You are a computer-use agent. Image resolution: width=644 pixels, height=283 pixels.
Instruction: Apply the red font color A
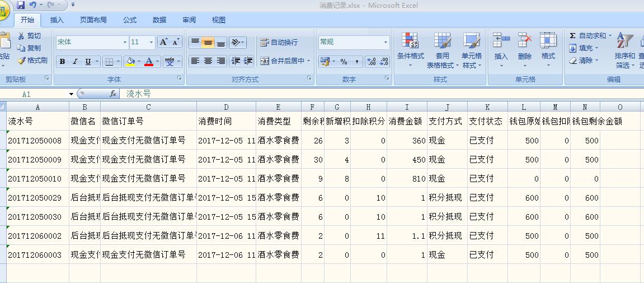149,62
